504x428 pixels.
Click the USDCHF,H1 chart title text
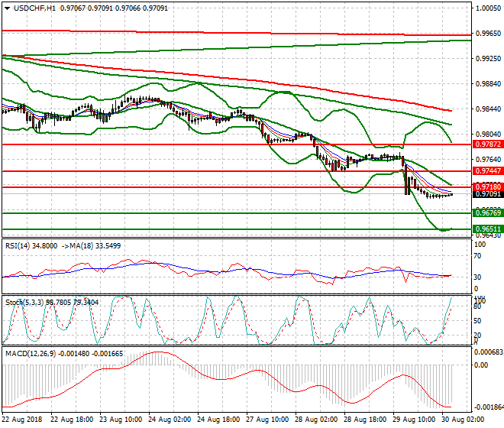34,8
